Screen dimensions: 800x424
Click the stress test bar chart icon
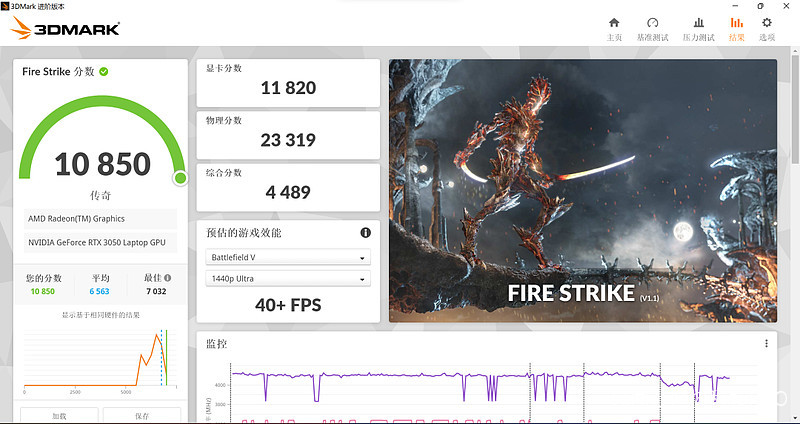[699, 22]
